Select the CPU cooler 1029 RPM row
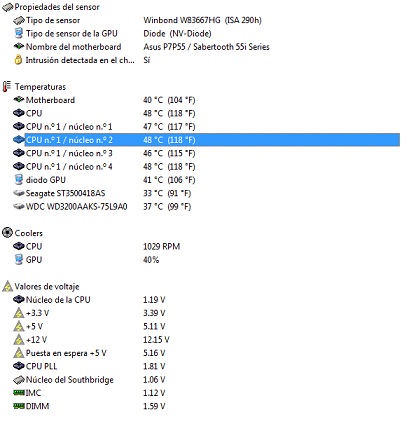This screenshot has height=445, width=411. point(206,246)
